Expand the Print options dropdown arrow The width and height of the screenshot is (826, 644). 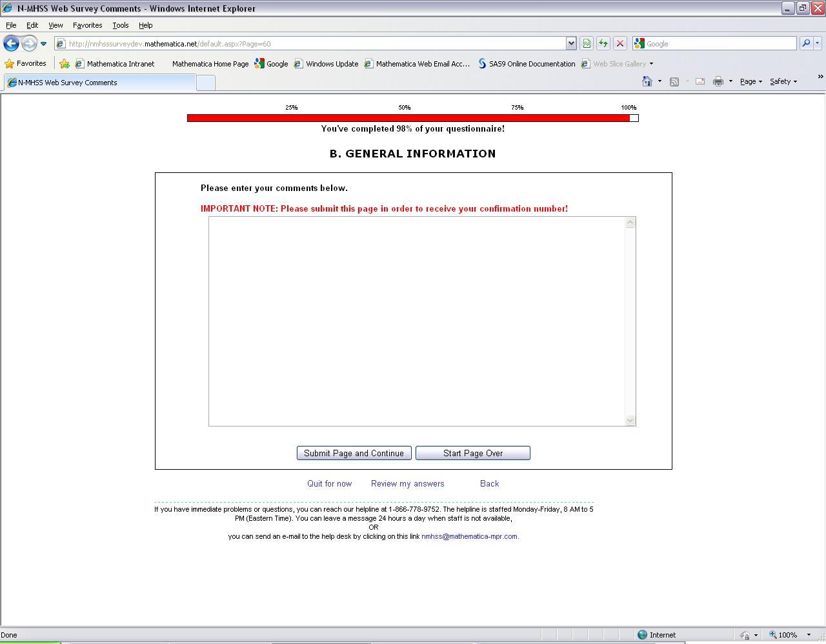pos(730,81)
